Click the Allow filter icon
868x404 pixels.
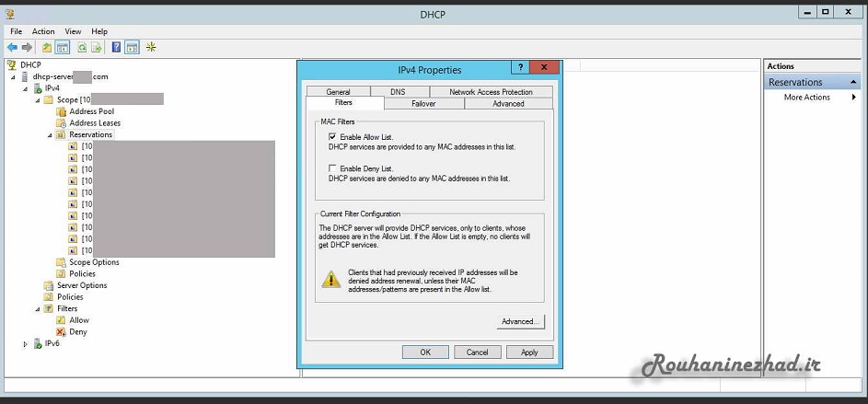point(62,320)
